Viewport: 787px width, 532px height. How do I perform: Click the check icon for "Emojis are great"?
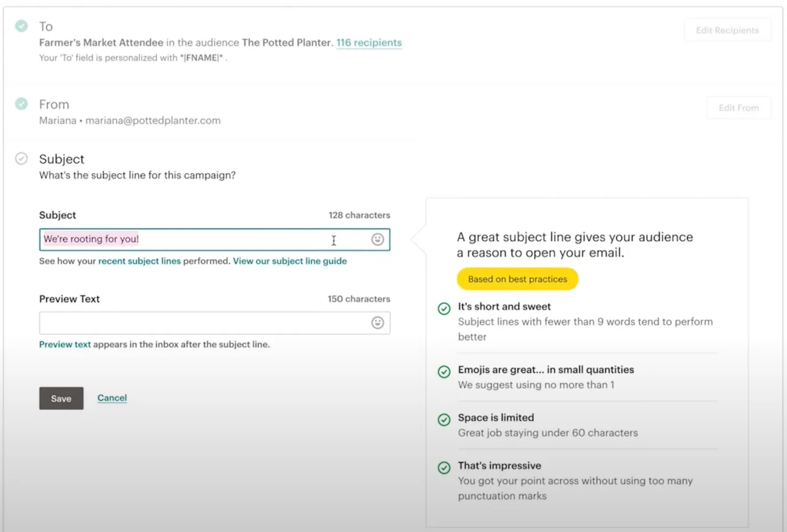pos(444,372)
